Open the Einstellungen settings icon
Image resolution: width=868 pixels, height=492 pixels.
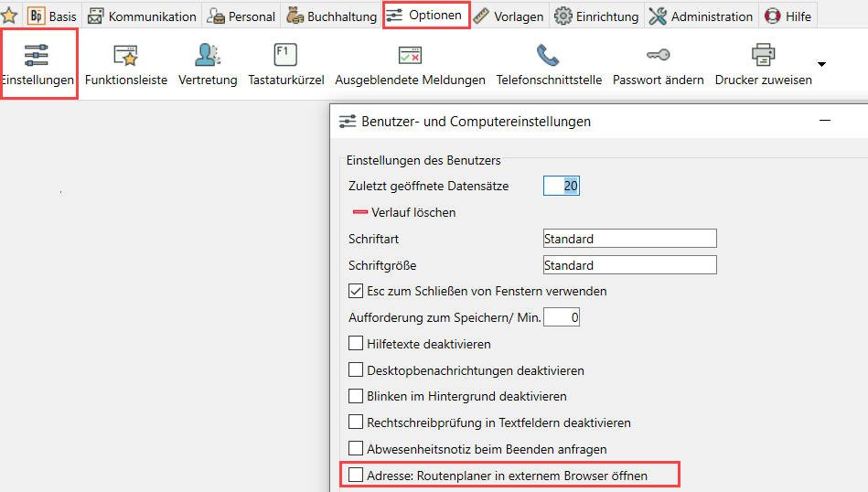click(x=38, y=57)
